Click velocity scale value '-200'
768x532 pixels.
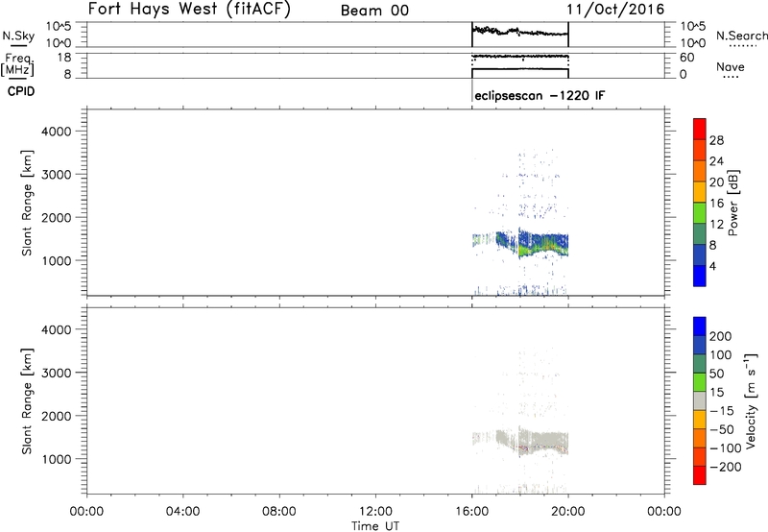click(726, 467)
